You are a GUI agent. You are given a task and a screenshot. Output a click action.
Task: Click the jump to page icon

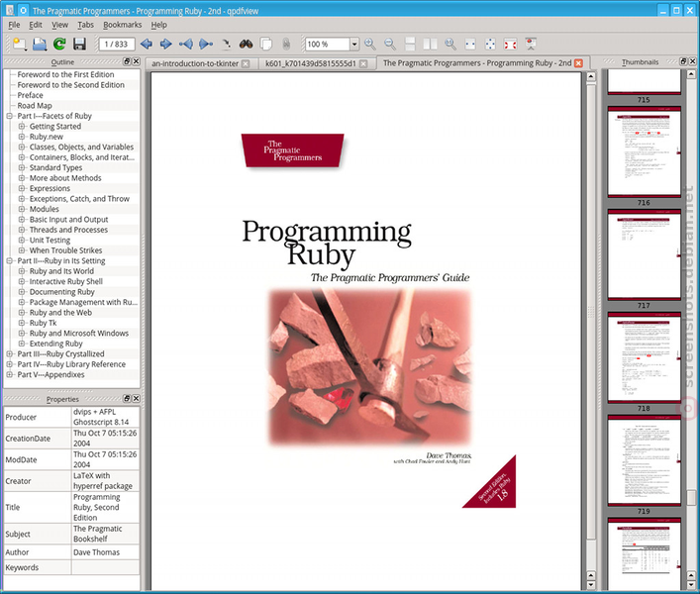pyautogui.click(x=226, y=44)
